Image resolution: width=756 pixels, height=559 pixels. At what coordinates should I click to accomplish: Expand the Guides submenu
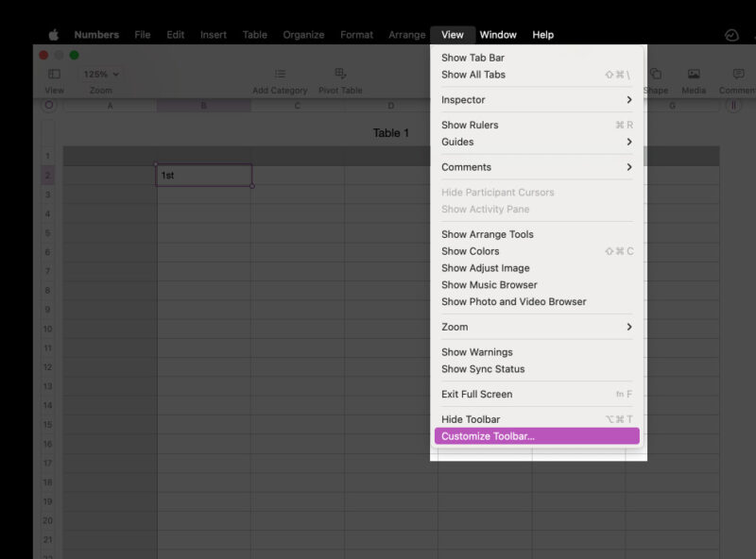[x=538, y=142]
